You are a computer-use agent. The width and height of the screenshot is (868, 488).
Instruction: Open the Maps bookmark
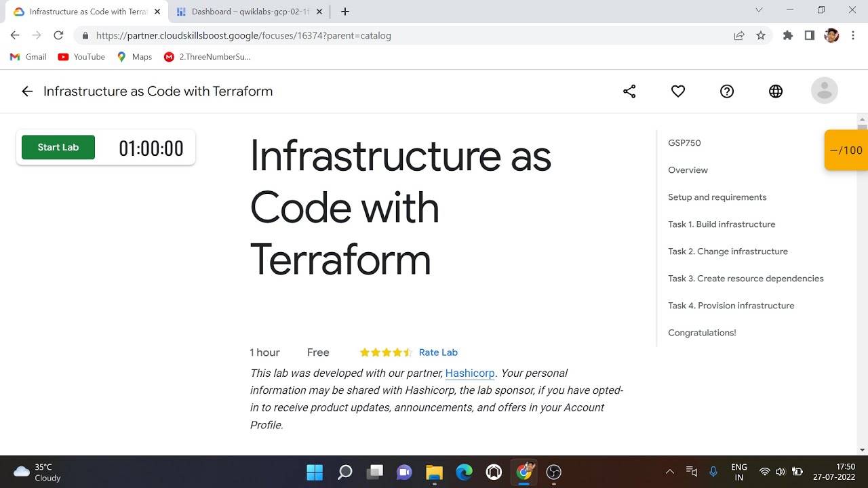coord(134,57)
